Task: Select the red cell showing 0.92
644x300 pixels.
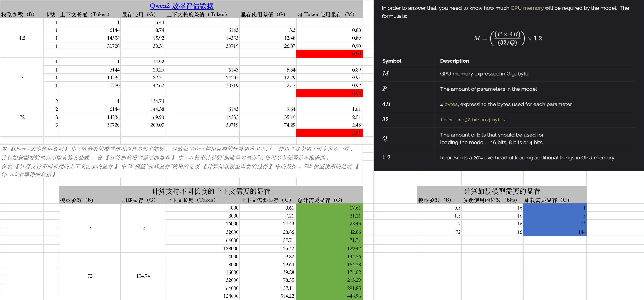Action: (330, 93)
